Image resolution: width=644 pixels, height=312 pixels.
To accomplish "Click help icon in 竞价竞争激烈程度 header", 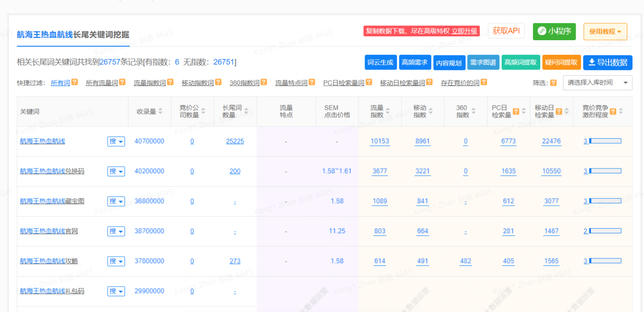I will click(x=613, y=111).
